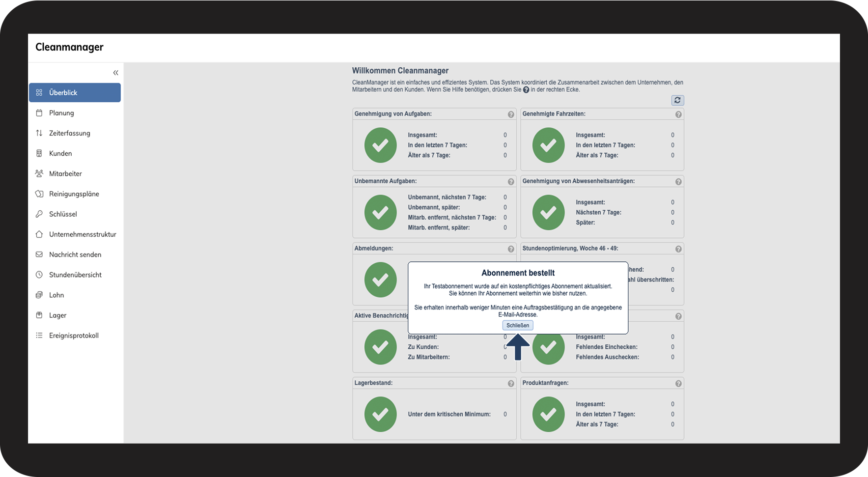Click the Fehlendes Auschecken row

[625, 357]
